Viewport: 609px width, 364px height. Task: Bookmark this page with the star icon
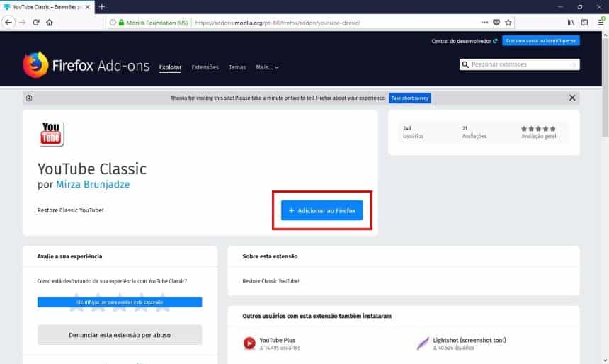[508, 23]
